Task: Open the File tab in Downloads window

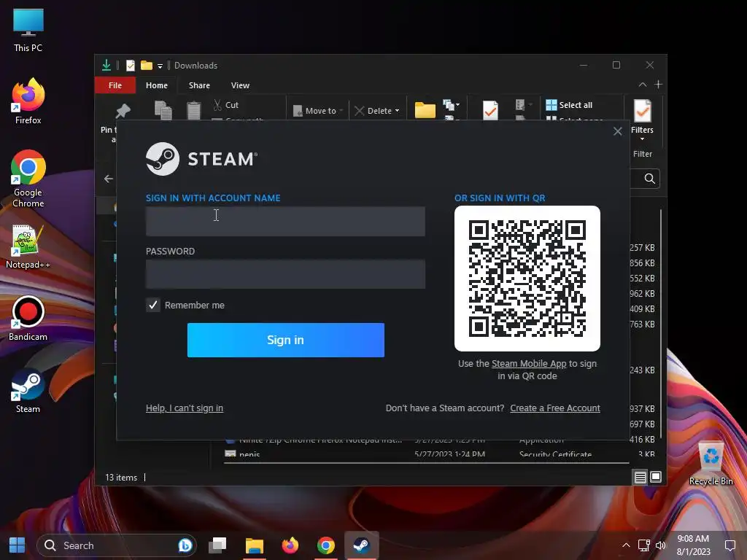Action: tap(115, 85)
